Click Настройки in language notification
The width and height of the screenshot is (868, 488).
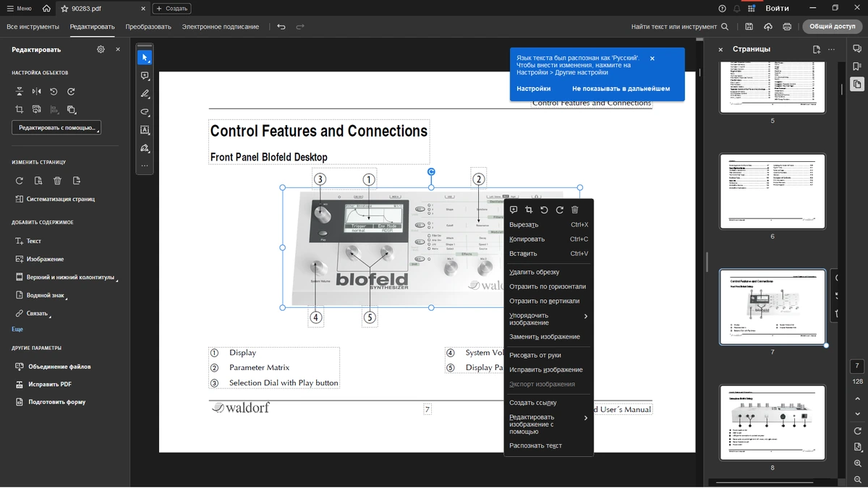534,88
